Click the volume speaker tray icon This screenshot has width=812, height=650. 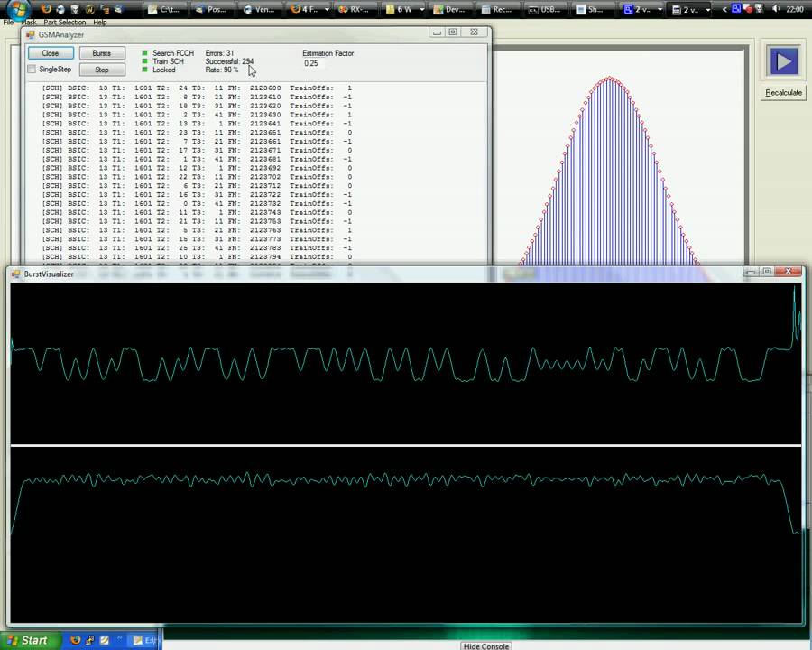(x=775, y=9)
